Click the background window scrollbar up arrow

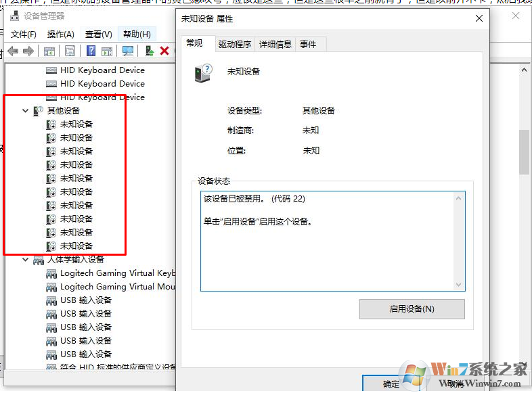(524, 70)
